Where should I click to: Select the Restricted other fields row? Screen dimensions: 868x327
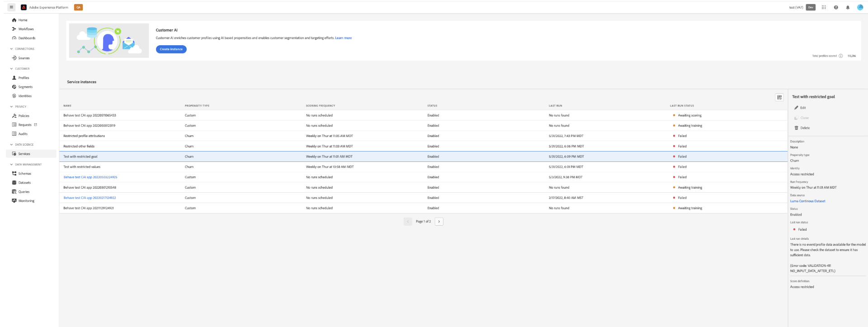pos(79,146)
